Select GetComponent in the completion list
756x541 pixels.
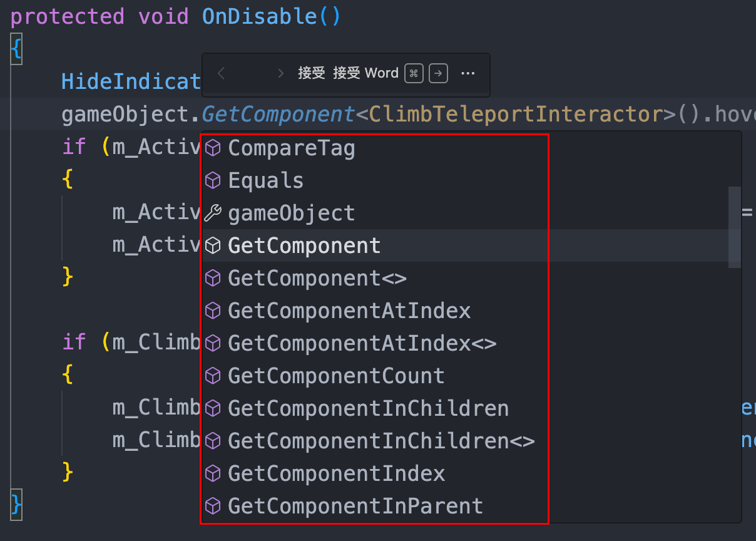click(304, 245)
